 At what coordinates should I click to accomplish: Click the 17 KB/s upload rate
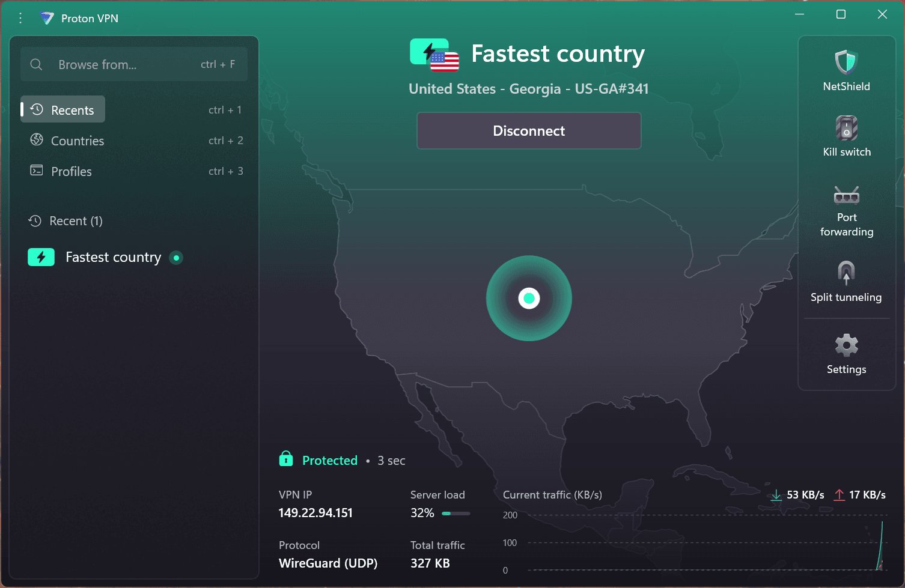tap(867, 495)
